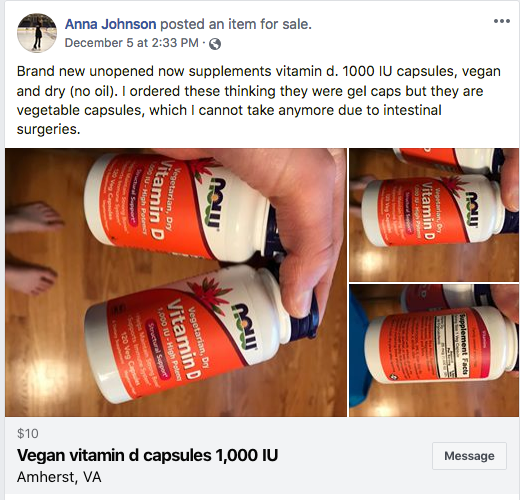Open the top-right single bottle photo
The height and width of the screenshot is (500, 520).
pyautogui.click(x=434, y=215)
